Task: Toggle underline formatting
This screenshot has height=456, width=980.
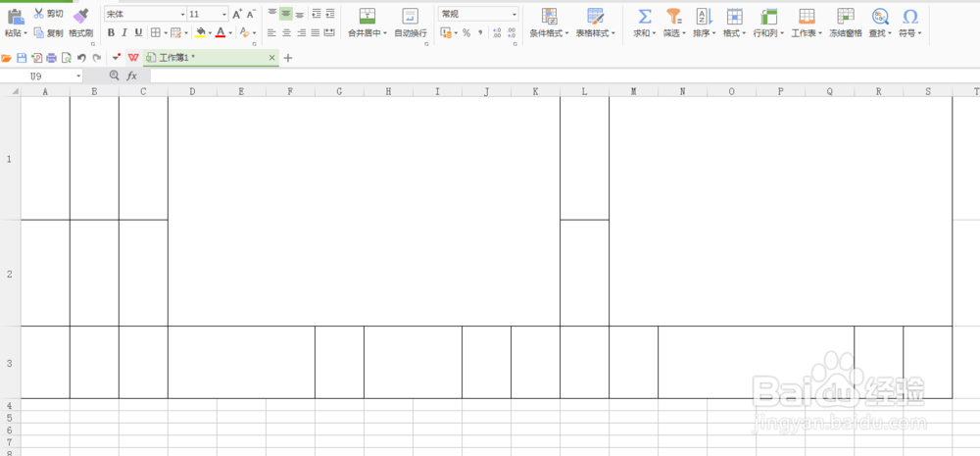Action: click(x=138, y=32)
